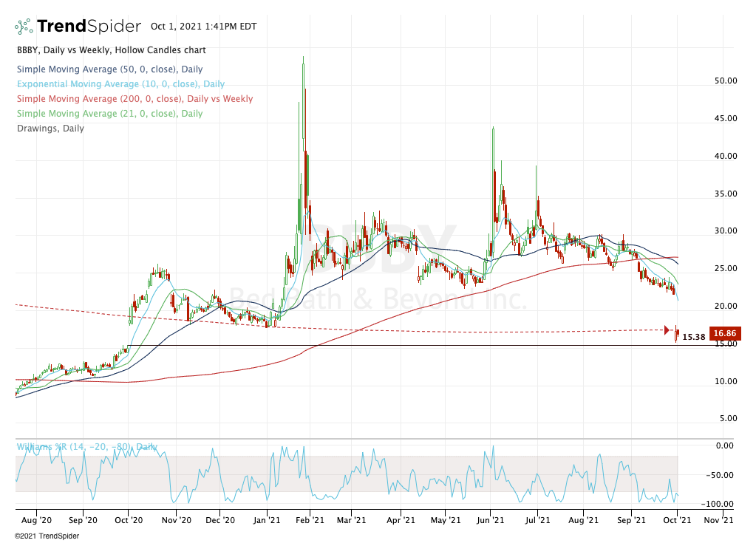Click the 15.38 price label
Image resolution: width=756 pixels, height=543 pixels.
click(694, 338)
